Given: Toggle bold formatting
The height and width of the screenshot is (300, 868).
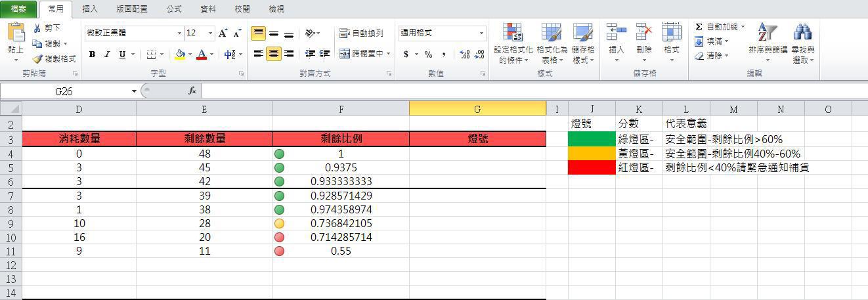Looking at the screenshot, I should 93,54.
